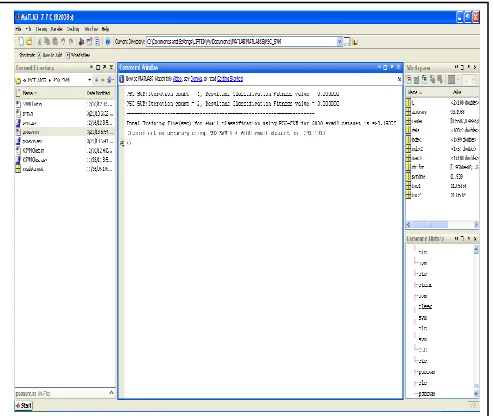Click Import Data icon in Workspace toolbar

coord(425,79)
